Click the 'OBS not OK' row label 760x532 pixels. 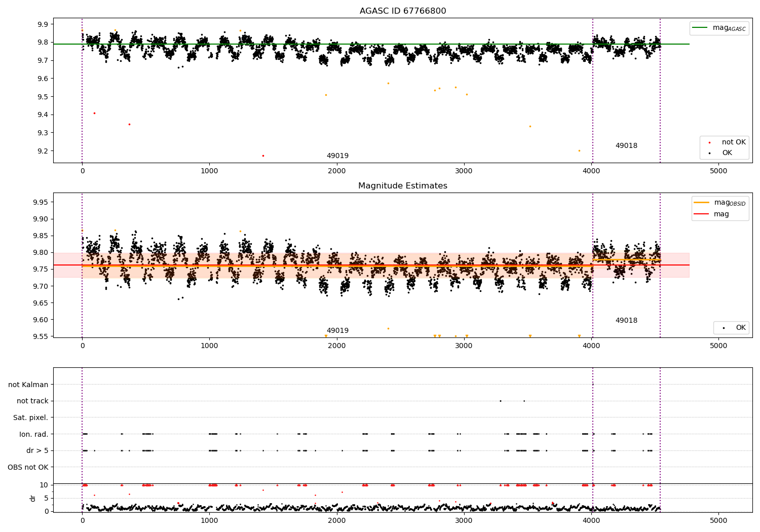28,467
